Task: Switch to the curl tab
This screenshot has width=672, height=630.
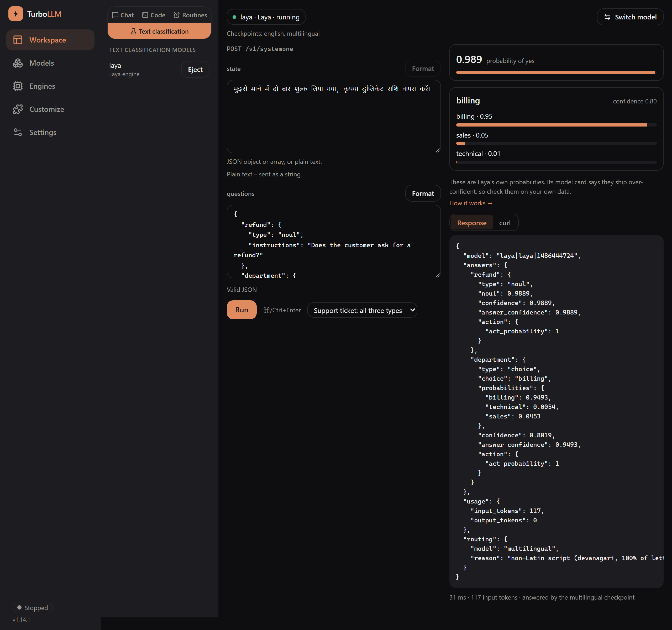Action: (x=505, y=223)
